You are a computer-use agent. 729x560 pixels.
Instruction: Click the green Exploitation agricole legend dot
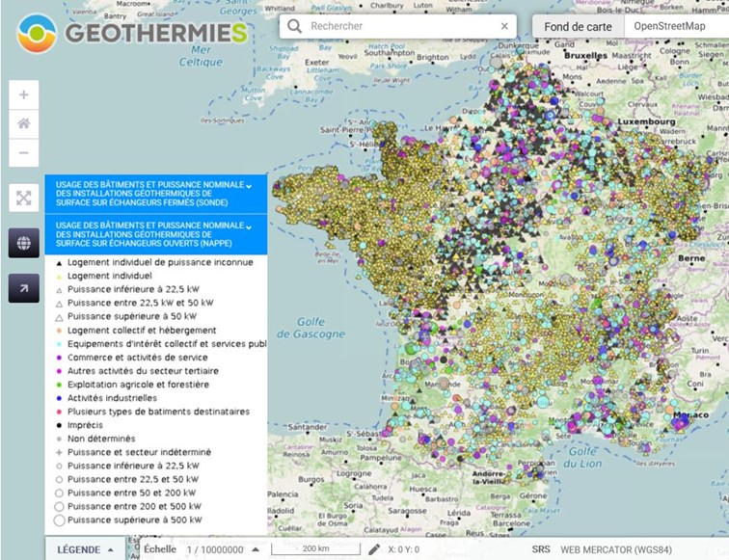[59, 385]
